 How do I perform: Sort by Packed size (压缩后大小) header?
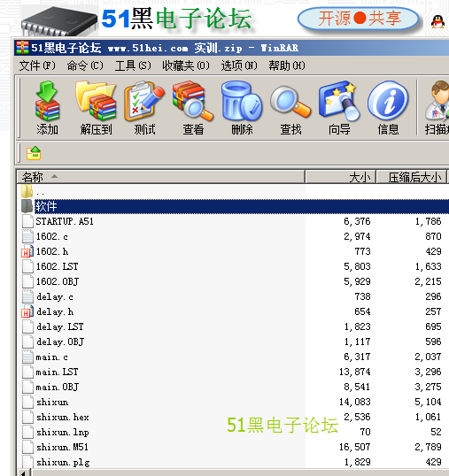coord(412,177)
